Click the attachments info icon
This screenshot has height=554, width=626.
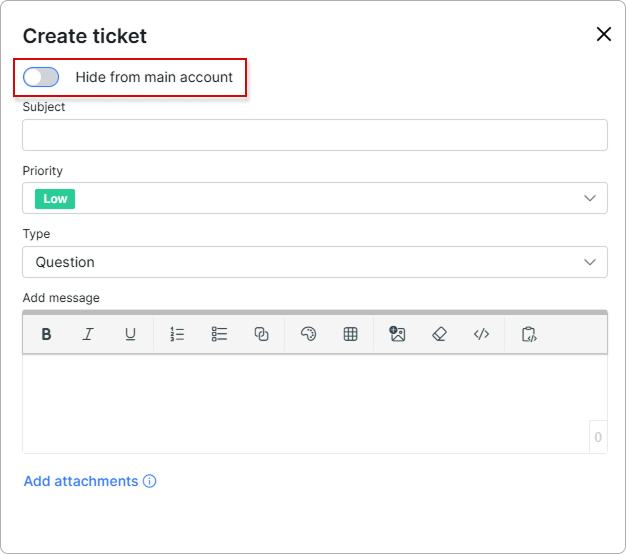coord(150,481)
